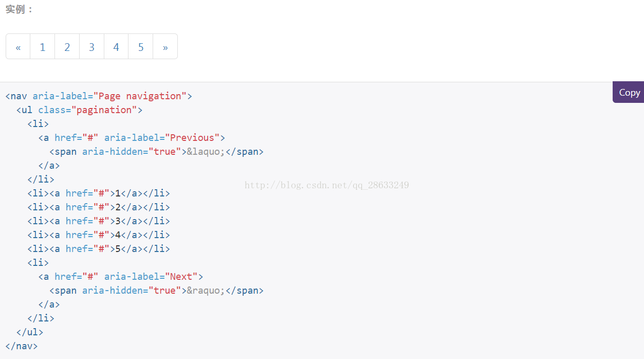Click the code line for list item 3
This screenshot has width=644, height=359.
pos(99,221)
